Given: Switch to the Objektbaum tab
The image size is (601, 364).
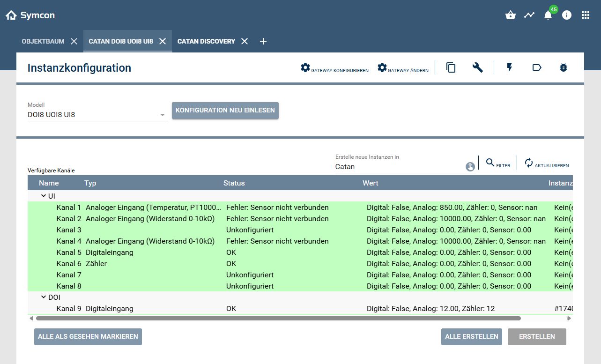Looking at the screenshot, I should (43, 41).
